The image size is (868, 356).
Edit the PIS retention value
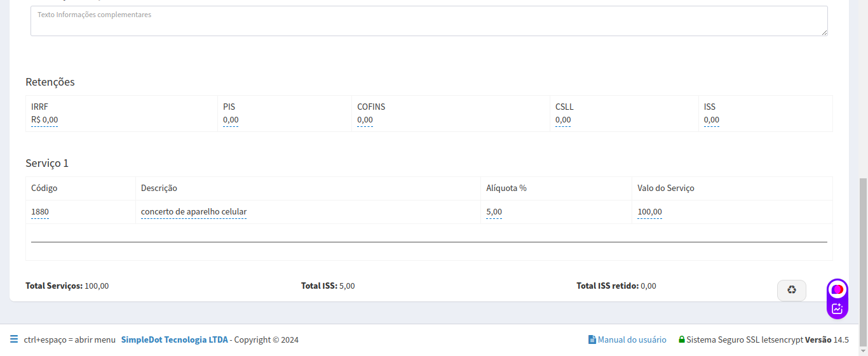pos(231,119)
